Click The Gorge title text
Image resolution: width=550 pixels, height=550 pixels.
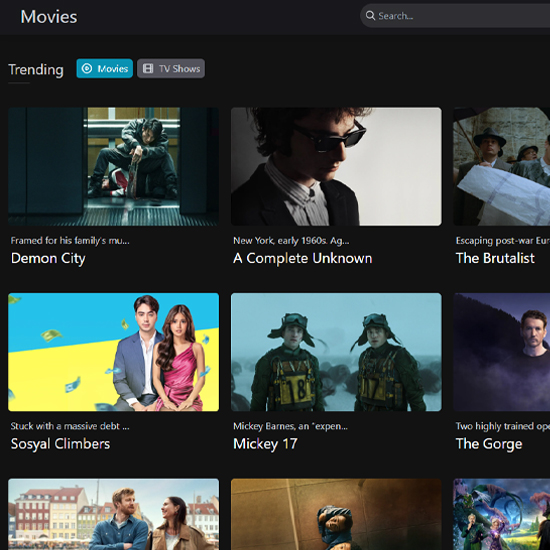click(x=489, y=444)
